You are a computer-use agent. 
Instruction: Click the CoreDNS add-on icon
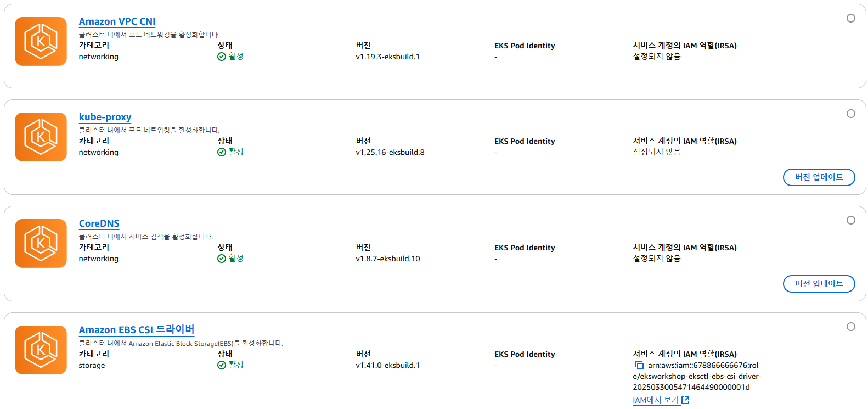coord(41,243)
